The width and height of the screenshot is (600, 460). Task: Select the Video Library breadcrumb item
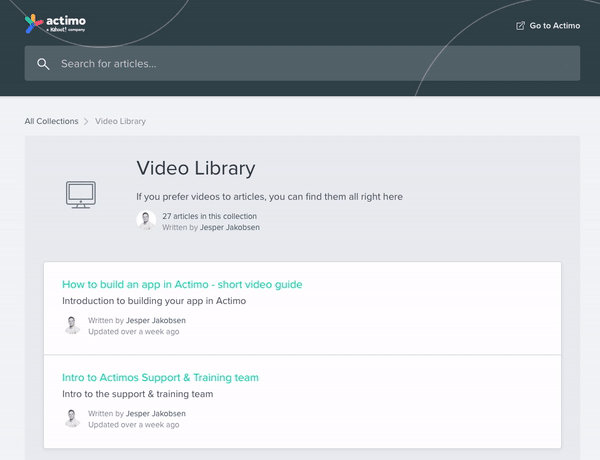point(120,121)
